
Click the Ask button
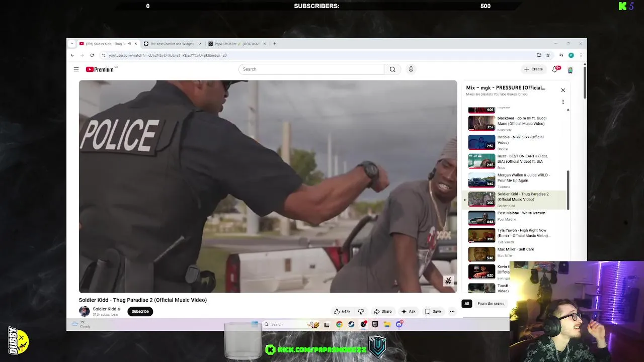408,311
